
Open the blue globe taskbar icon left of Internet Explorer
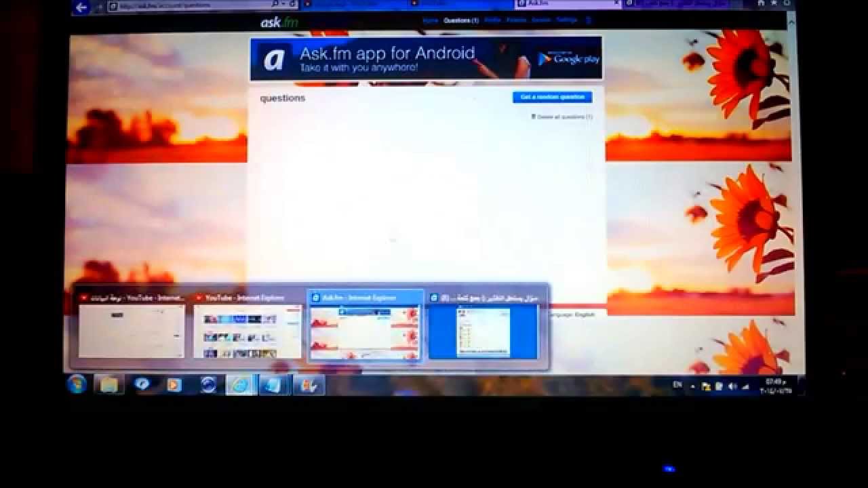208,384
